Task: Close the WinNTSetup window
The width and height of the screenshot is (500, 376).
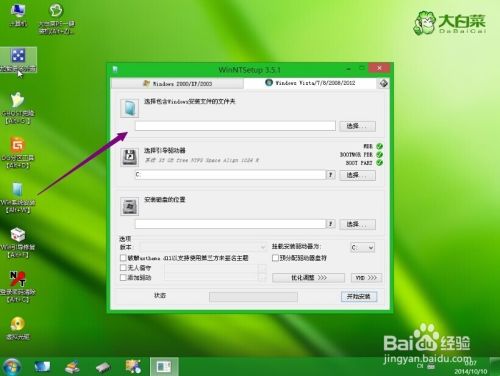Action: click(x=379, y=68)
